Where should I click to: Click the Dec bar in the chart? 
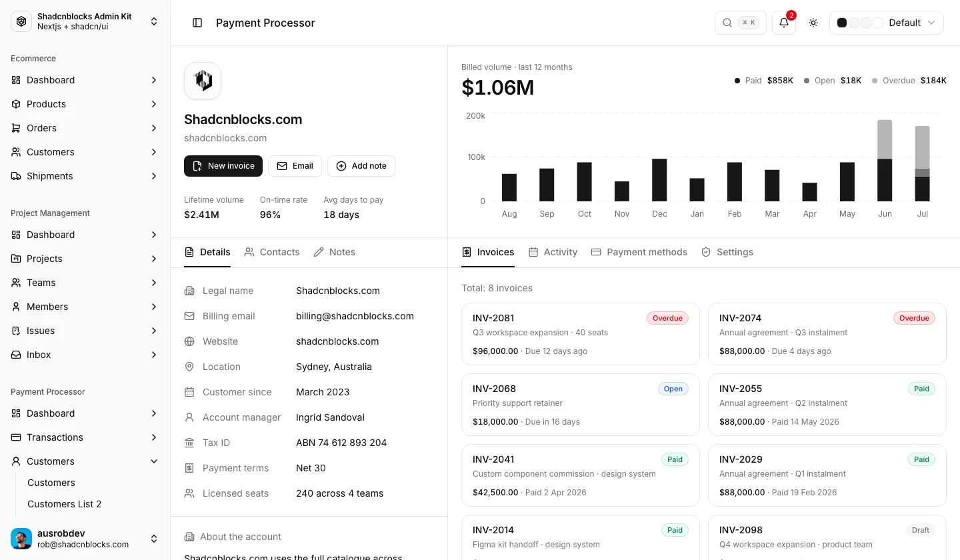click(659, 180)
